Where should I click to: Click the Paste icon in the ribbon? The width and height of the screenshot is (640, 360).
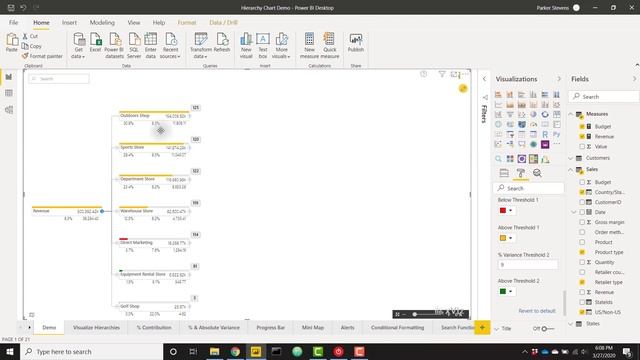coord(11,42)
